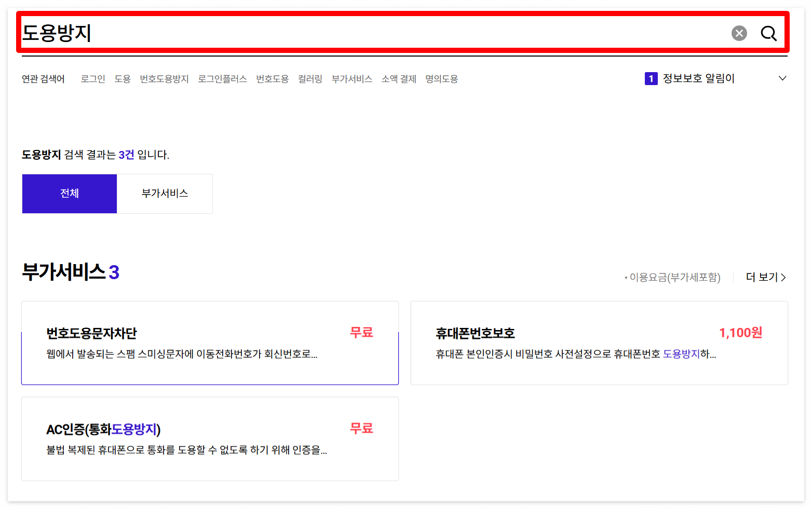Click the 도용방지 link in 휴대폰번호보호 description

pyautogui.click(x=681, y=354)
